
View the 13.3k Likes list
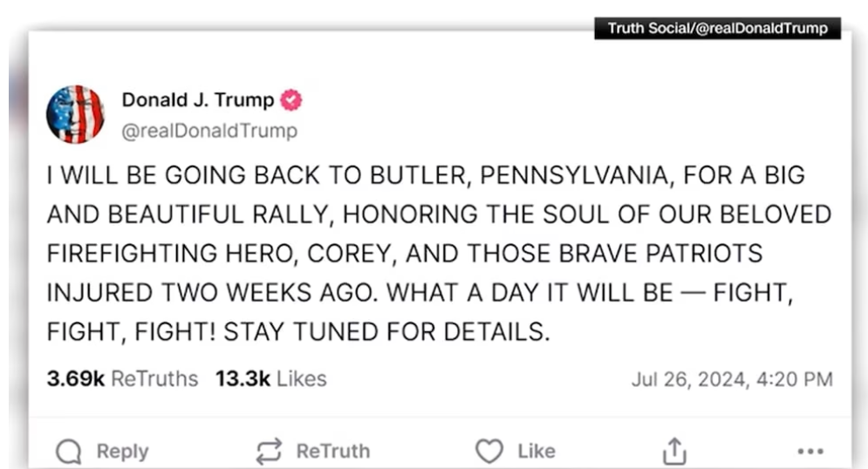pyautogui.click(x=270, y=379)
